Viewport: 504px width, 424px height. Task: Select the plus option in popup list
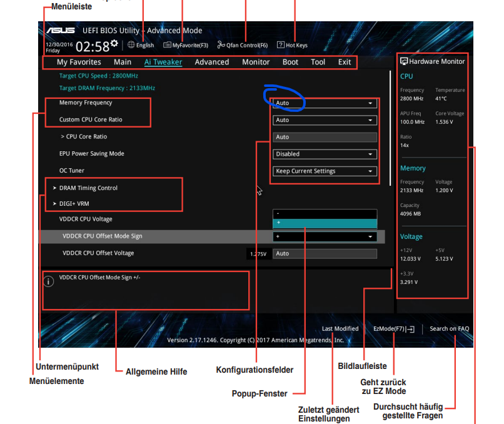click(325, 223)
